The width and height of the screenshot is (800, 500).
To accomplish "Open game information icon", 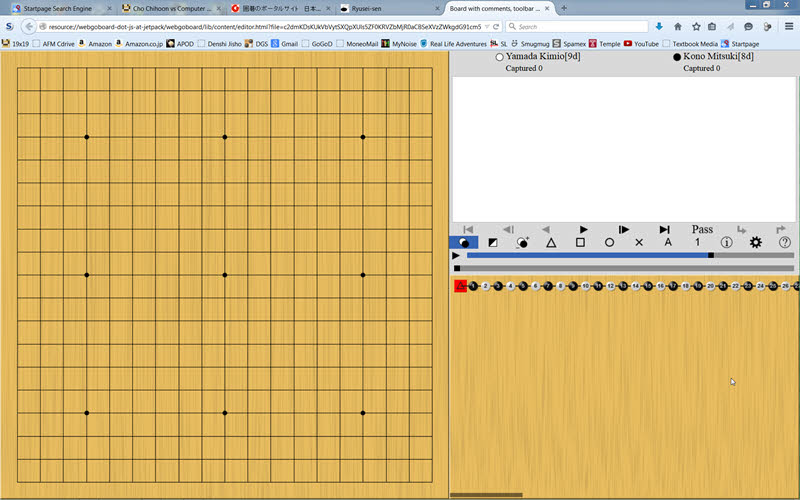I will tap(727, 242).
